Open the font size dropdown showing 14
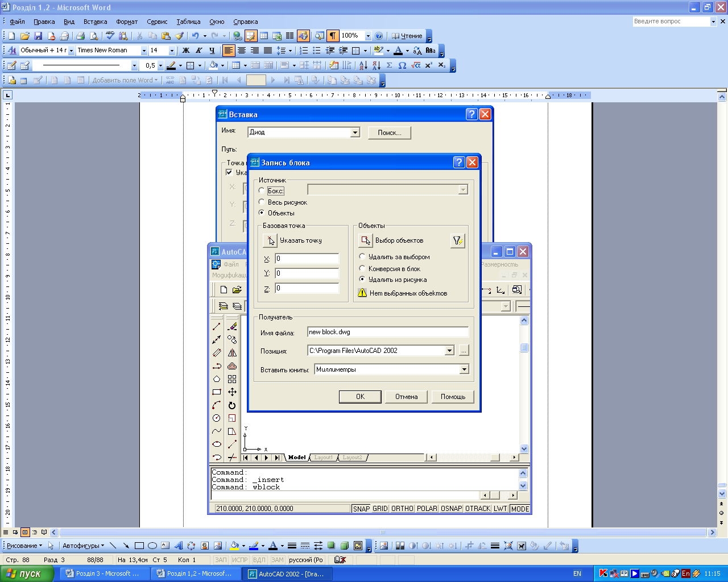 (x=171, y=51)
